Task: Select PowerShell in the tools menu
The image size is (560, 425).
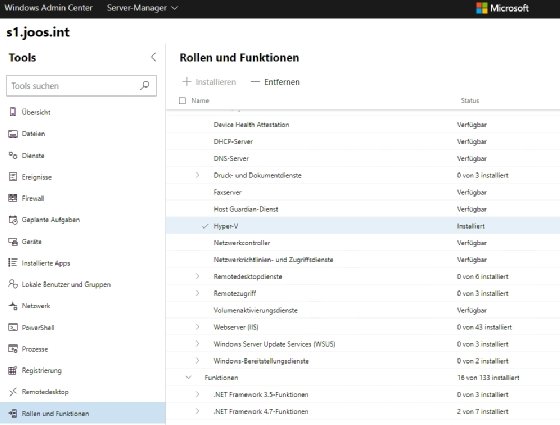Action: [38, 328]
